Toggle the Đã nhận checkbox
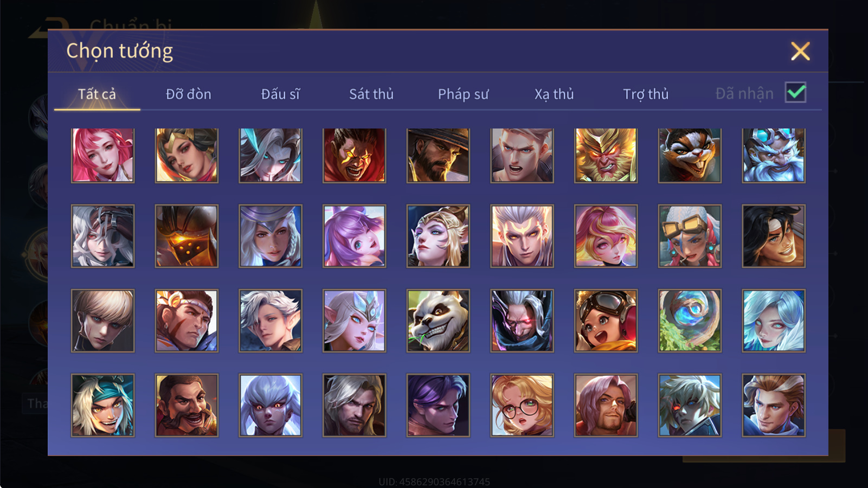 pyautogui.click(x=795, y=93)
